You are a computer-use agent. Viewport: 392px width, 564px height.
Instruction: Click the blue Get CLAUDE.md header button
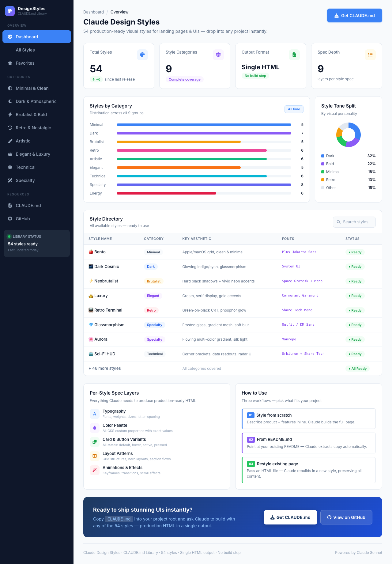pos(354,16)
